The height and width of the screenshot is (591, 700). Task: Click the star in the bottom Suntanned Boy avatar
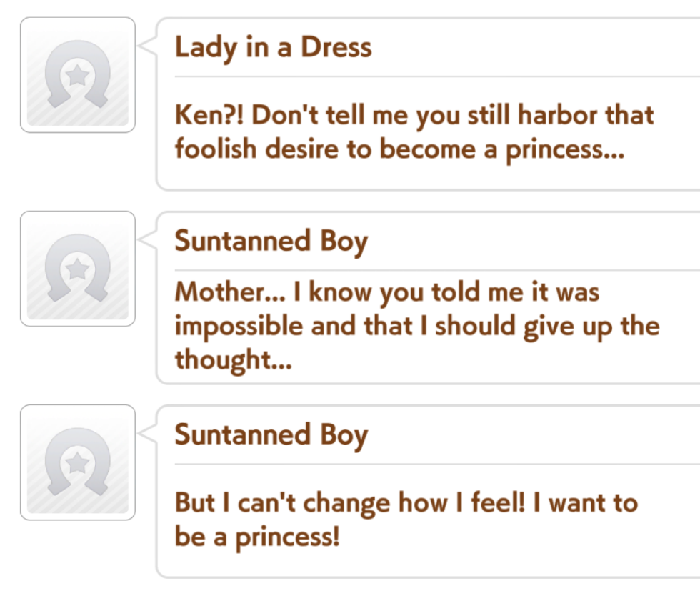(x=77, y=463)
